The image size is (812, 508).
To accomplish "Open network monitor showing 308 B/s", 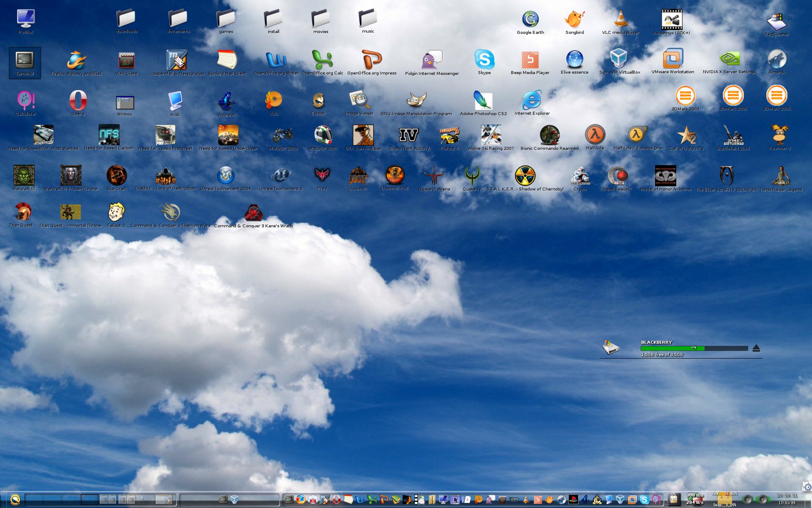I will click(x=695, y=499).
